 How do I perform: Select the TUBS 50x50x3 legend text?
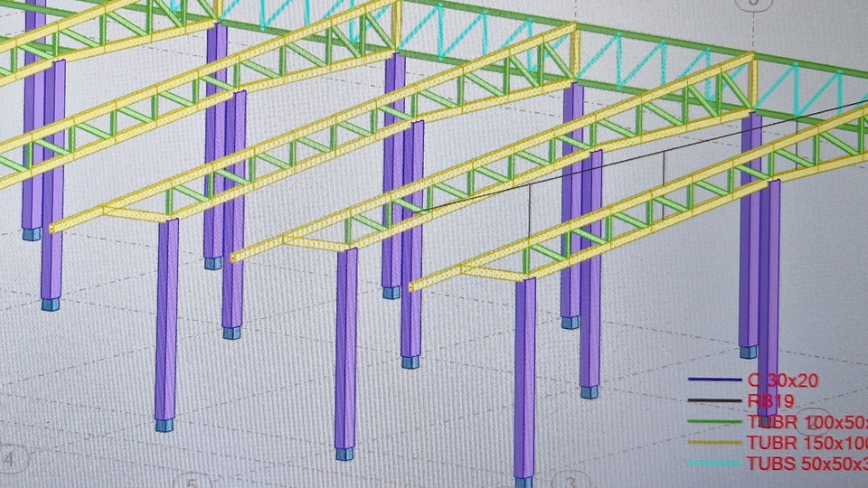tap(805, 464)
